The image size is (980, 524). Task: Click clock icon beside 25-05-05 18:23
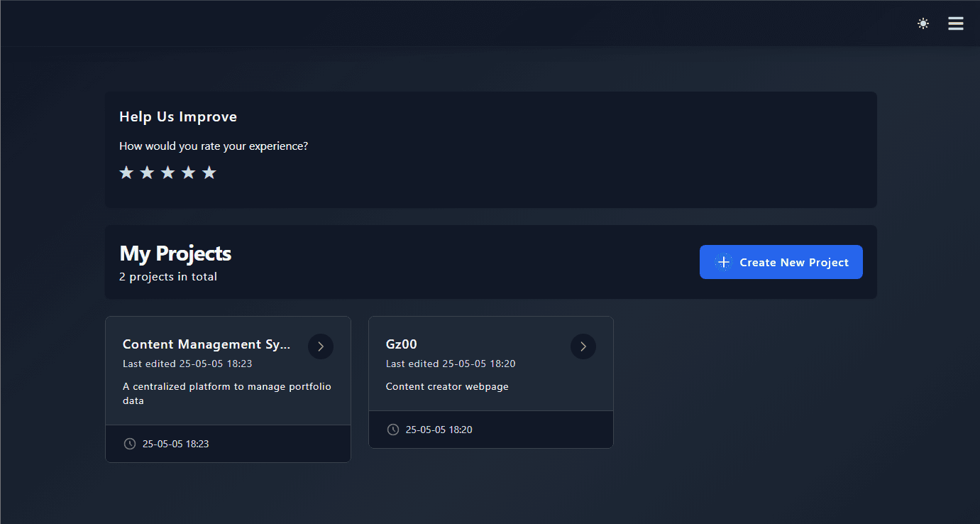[130, 444]
